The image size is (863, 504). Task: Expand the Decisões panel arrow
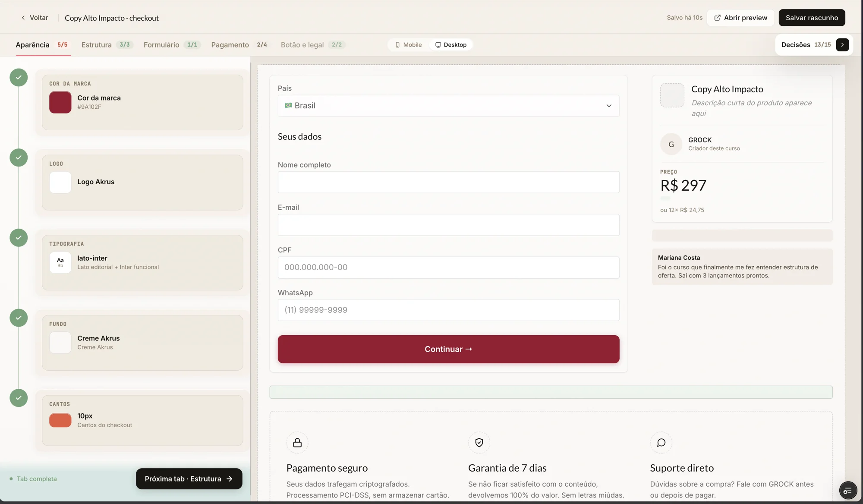pos(842,45)
